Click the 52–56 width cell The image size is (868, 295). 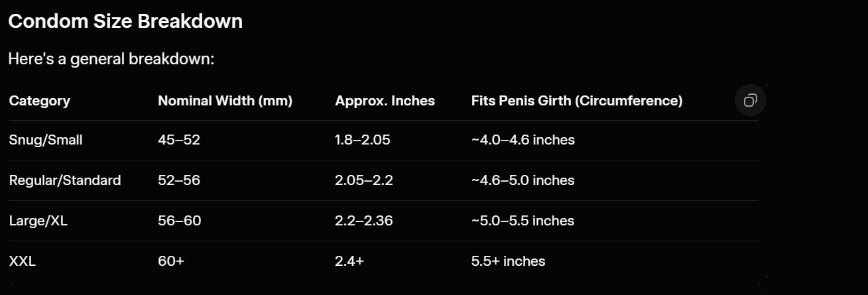(x=178, y=180)
